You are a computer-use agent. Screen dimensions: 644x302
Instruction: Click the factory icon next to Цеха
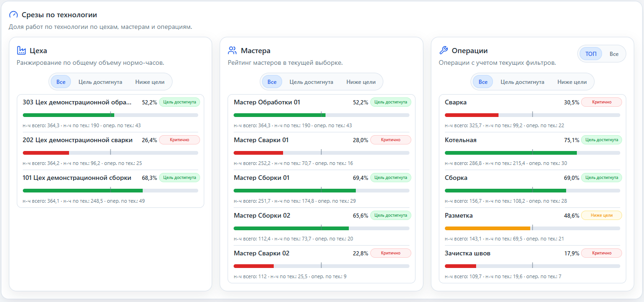click(x=21, y=50)
